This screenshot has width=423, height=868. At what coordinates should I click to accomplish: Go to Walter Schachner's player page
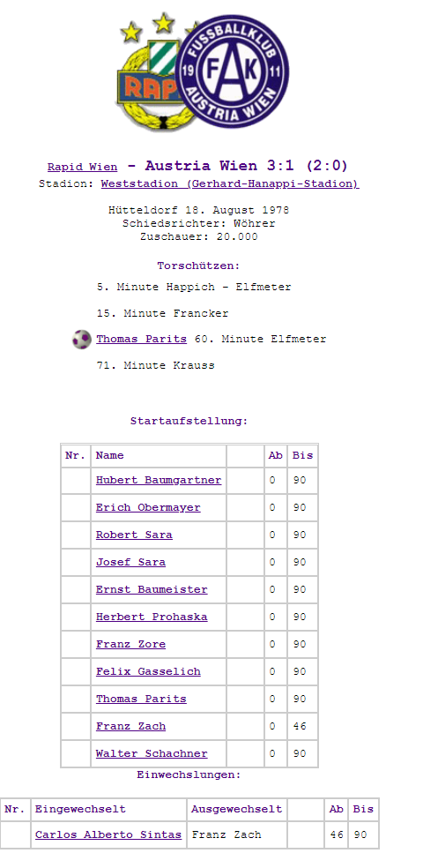pos(152,753)
